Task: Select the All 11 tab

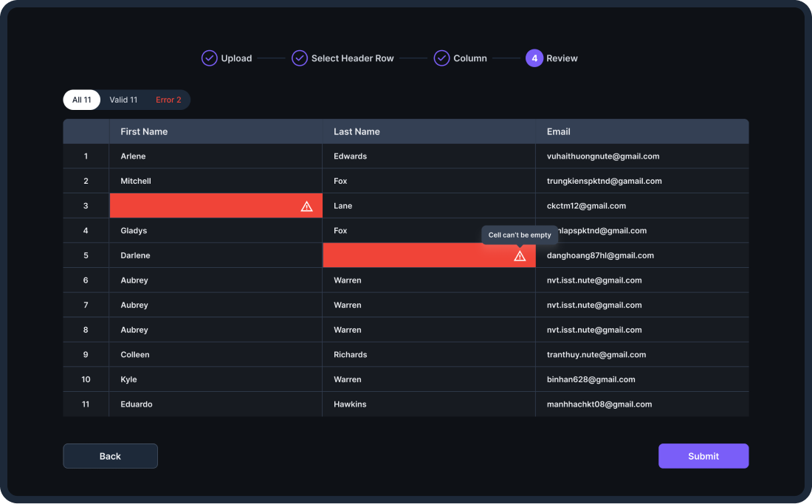Action: 81,100
